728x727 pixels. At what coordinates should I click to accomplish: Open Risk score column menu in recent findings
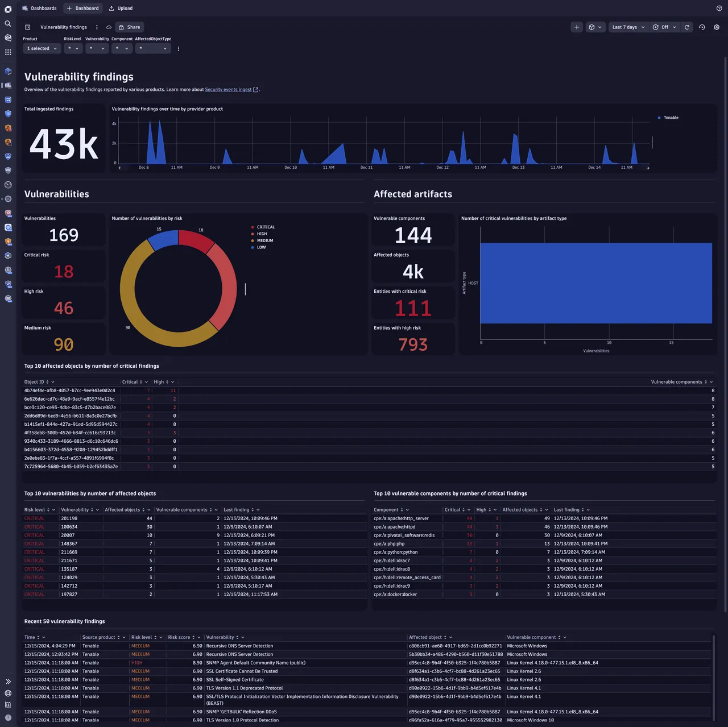(200, 638)
